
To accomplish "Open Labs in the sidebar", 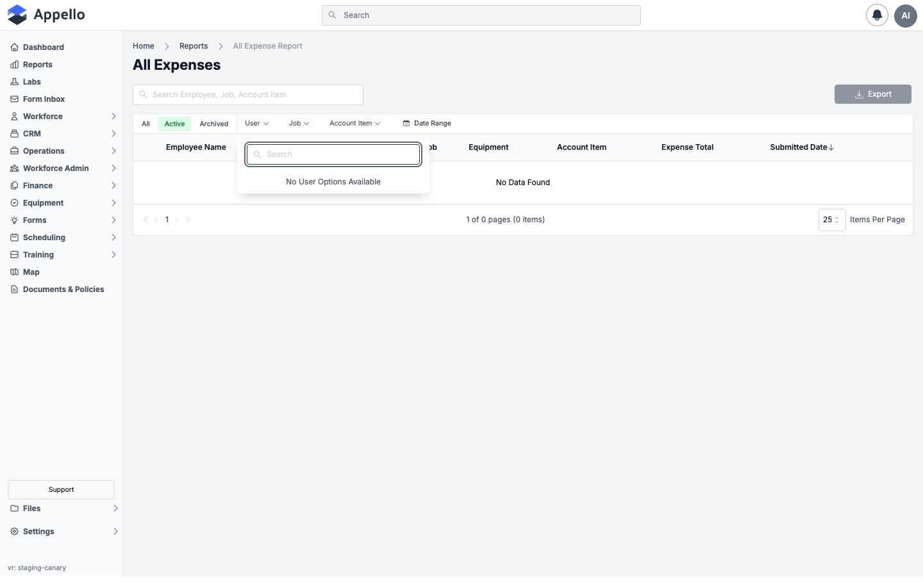I will pos(31,82).
